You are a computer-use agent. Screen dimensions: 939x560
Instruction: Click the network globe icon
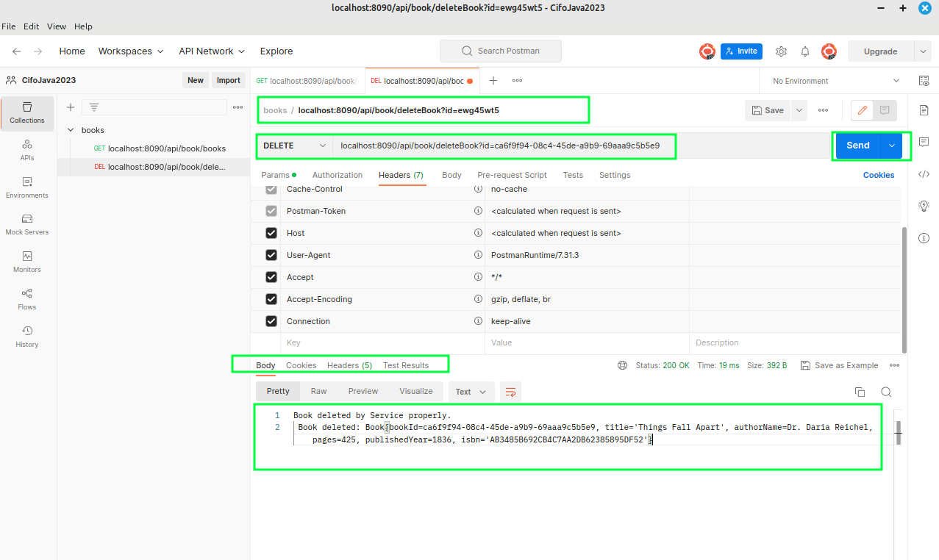click(622, 365)
